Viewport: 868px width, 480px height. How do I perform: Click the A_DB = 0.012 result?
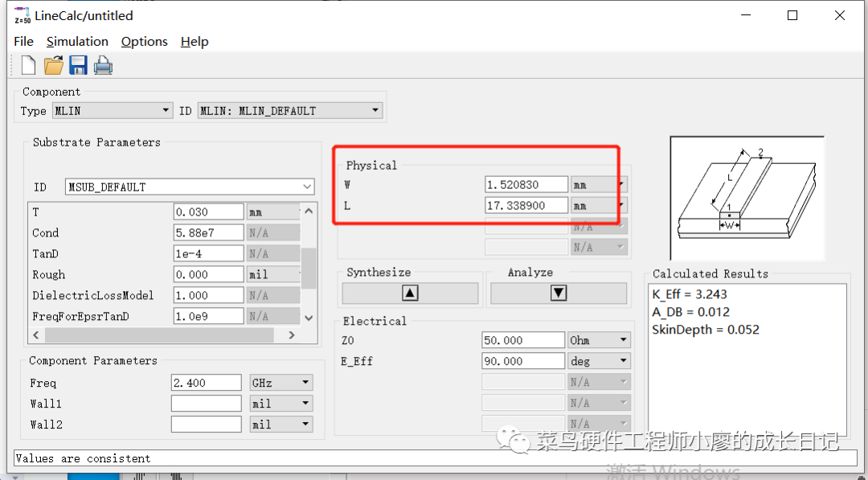pyautogui.click(x=691, y=312)
